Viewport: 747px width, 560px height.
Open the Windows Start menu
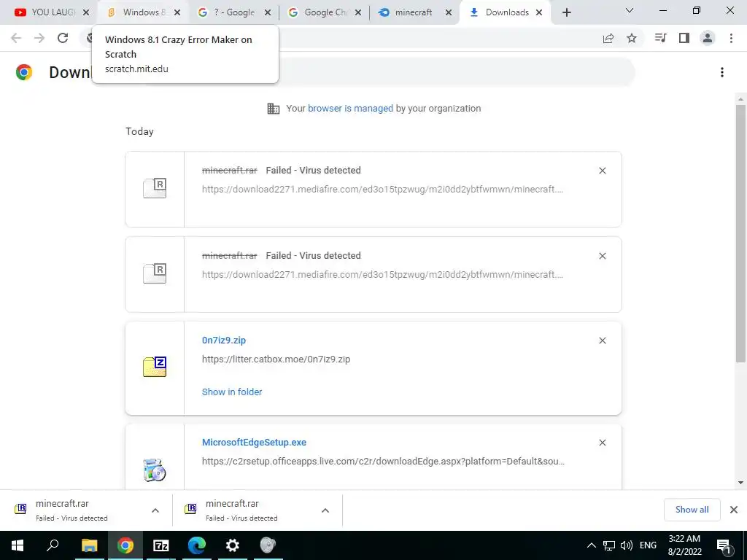18,545
